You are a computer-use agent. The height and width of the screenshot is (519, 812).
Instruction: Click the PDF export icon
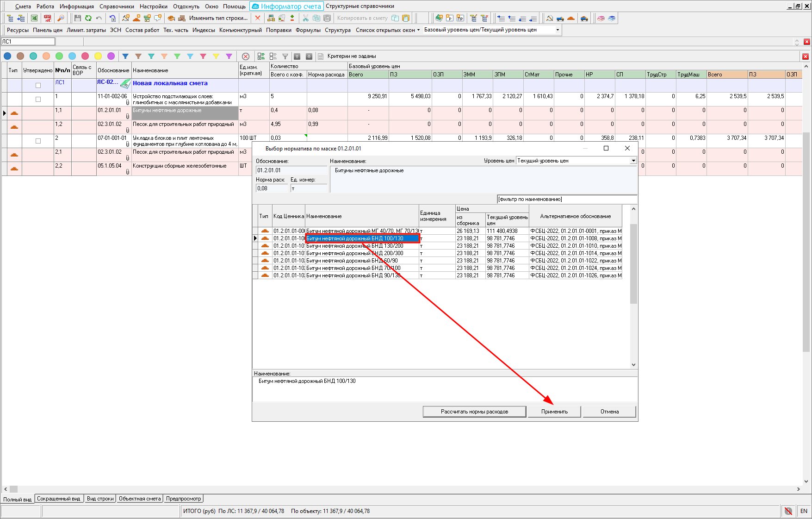click(47, 18)
